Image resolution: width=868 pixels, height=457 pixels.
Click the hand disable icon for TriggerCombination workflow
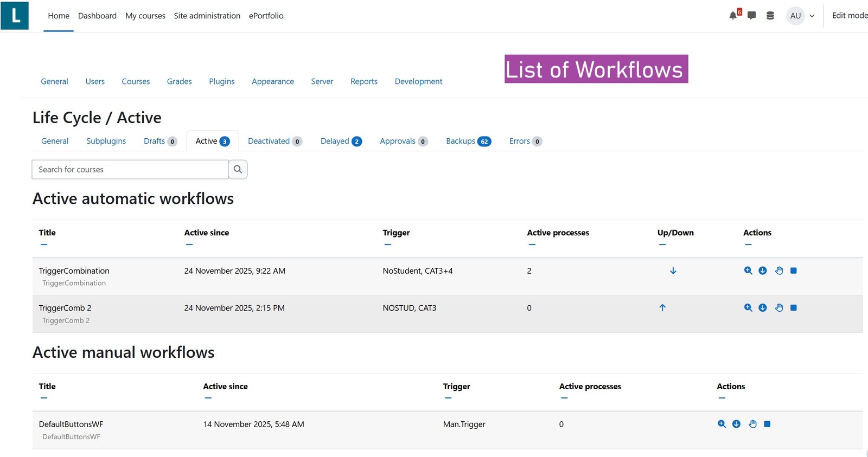coord(779,271)
